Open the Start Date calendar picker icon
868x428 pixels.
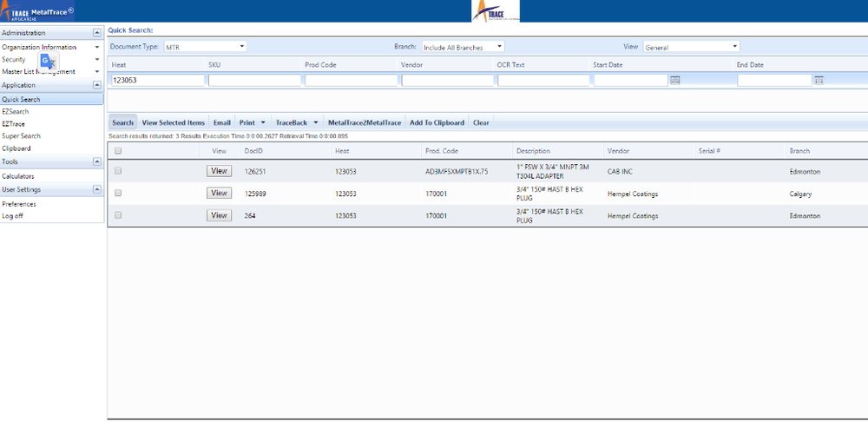click(674, 80)
